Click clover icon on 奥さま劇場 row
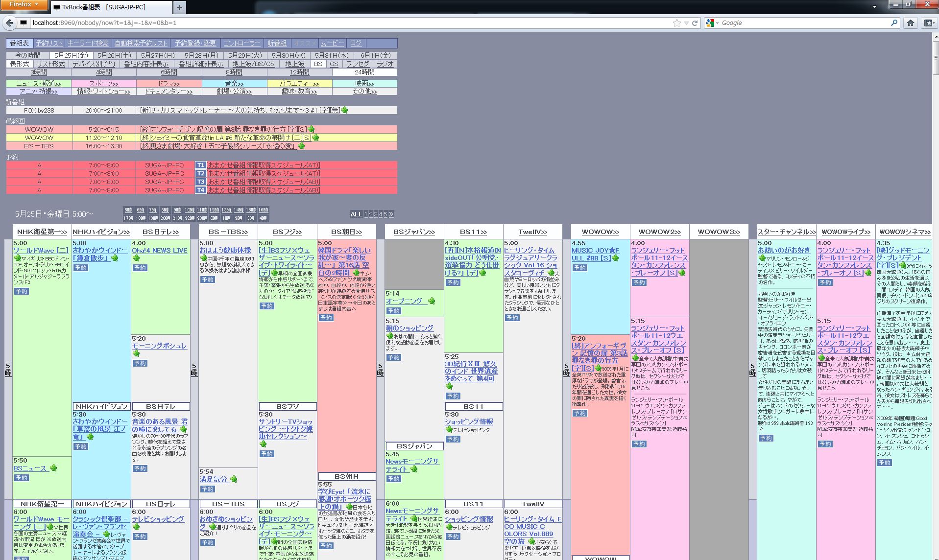Viewport: 939px width, 560px height. click(301, 146)
